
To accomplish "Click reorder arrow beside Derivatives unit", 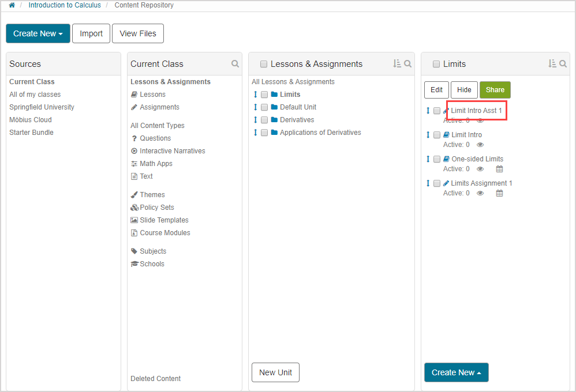I will [x=255, y=120].
